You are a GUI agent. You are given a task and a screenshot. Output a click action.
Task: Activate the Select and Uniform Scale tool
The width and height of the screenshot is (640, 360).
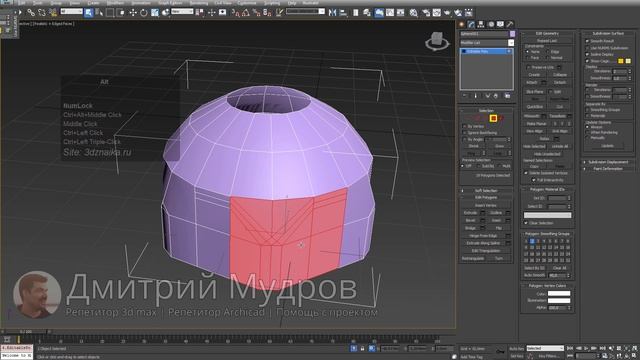tap(155, 13)
